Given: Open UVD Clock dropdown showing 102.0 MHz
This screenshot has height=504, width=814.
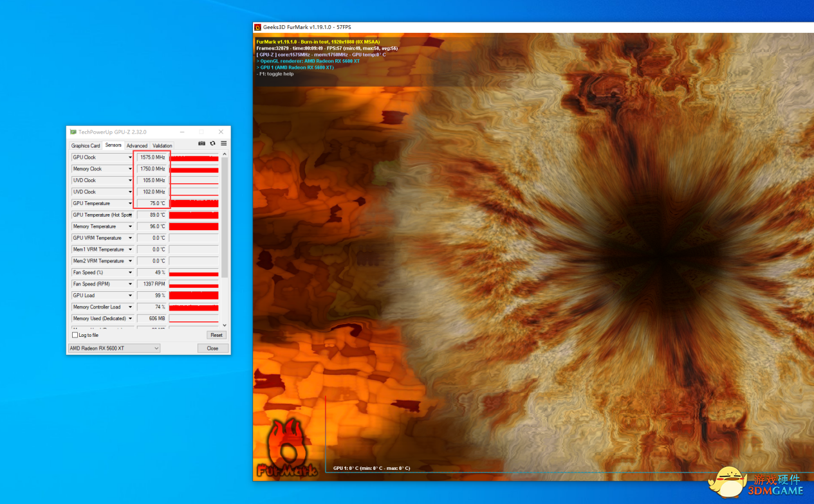Looking at the screenshot, I should click(130, 192).
